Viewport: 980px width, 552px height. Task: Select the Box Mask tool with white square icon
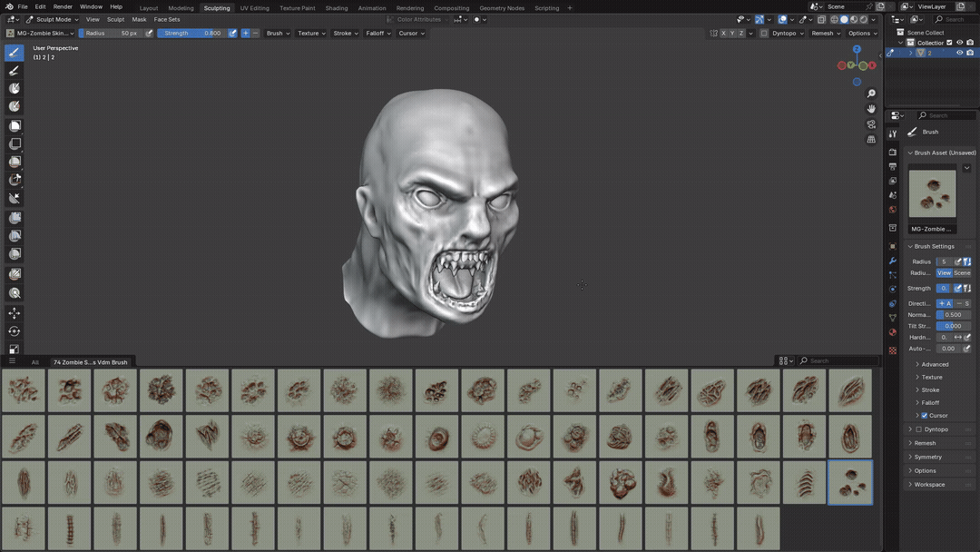(x=15, y=125)
